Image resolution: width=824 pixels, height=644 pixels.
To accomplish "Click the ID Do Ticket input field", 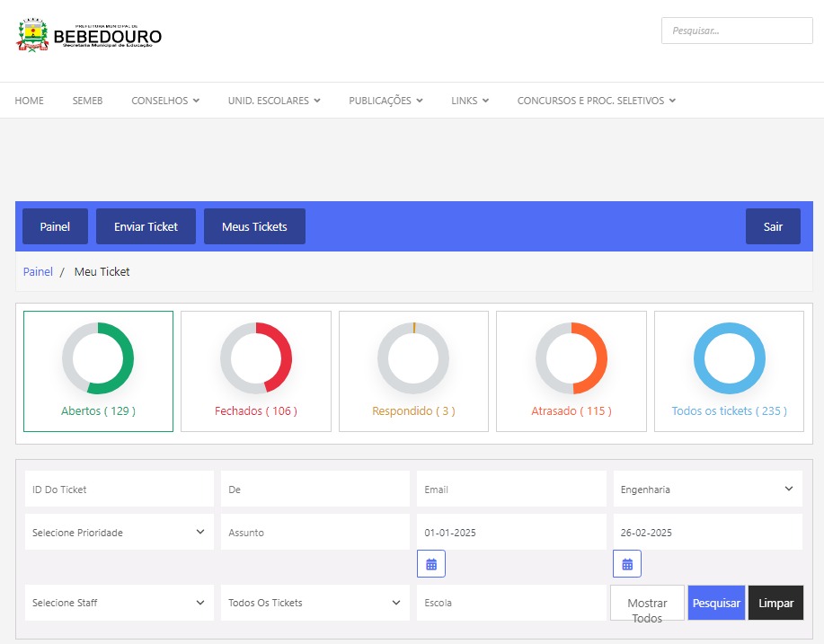I will (119, 490).
